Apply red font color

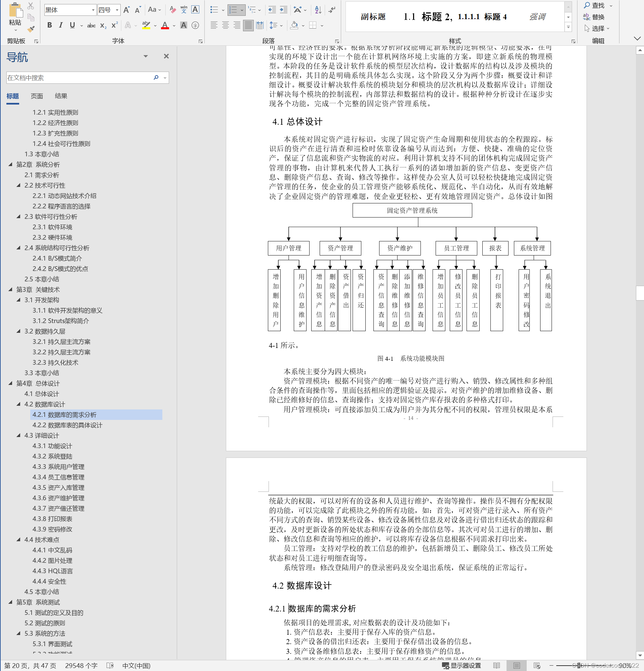click(165, 25)
